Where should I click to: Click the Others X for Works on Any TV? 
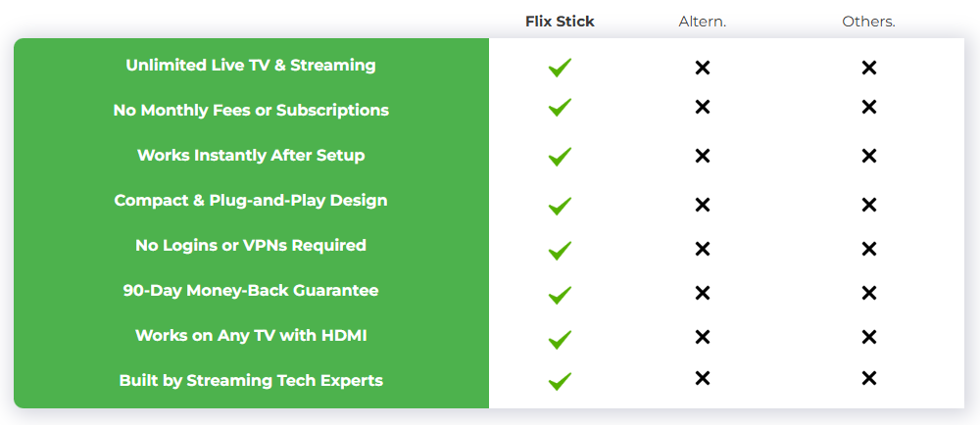pos(868,337)
